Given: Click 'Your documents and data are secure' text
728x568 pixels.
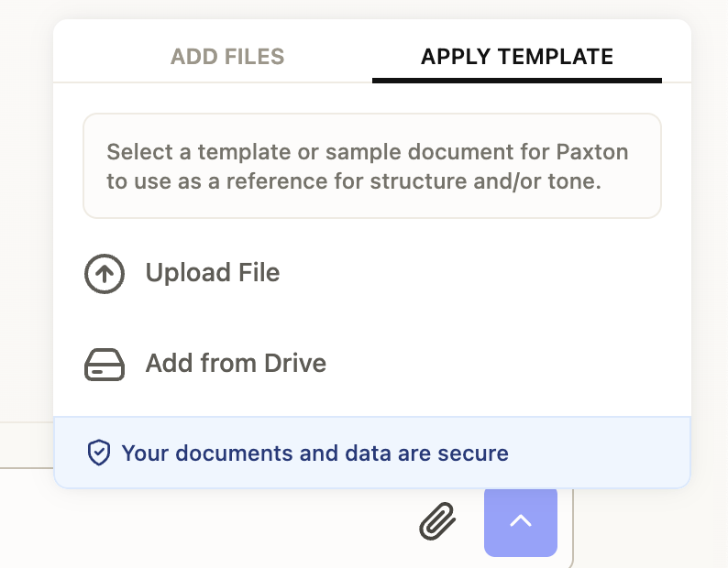Looking at the screenshot, I should pyautogui.click(x=314, y=453).
